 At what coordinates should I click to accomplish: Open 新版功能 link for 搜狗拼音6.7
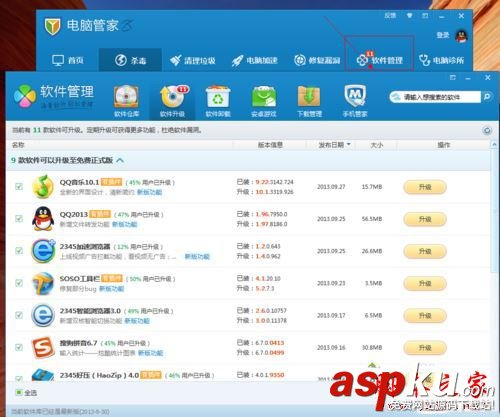(150, 353)
